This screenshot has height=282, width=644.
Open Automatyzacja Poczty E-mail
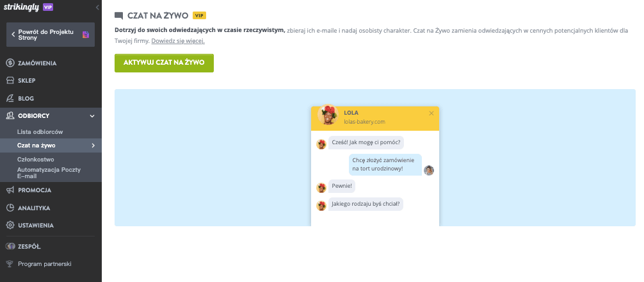(x=49, y=172)
